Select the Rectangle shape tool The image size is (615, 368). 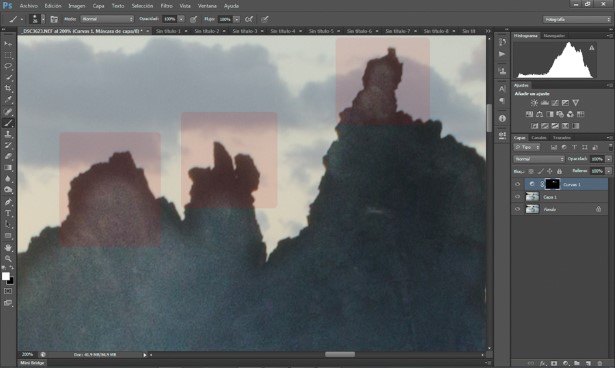coord(8,236)
